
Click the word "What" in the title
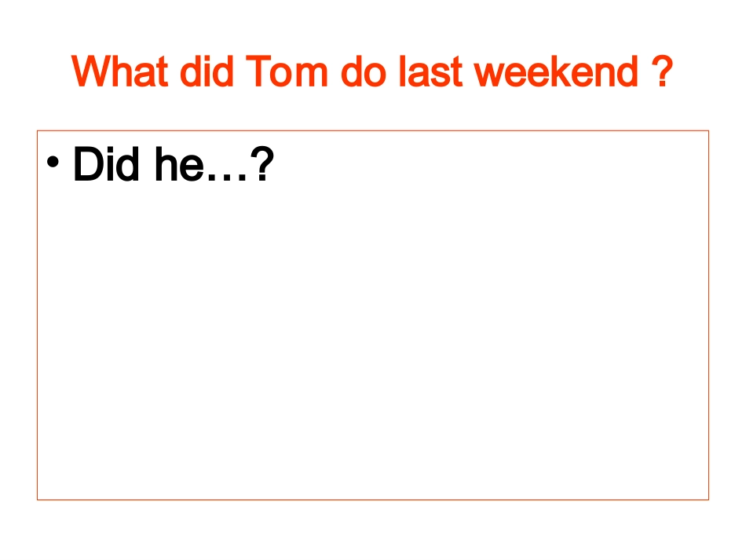pyautogui.click(x=119, y=72)
